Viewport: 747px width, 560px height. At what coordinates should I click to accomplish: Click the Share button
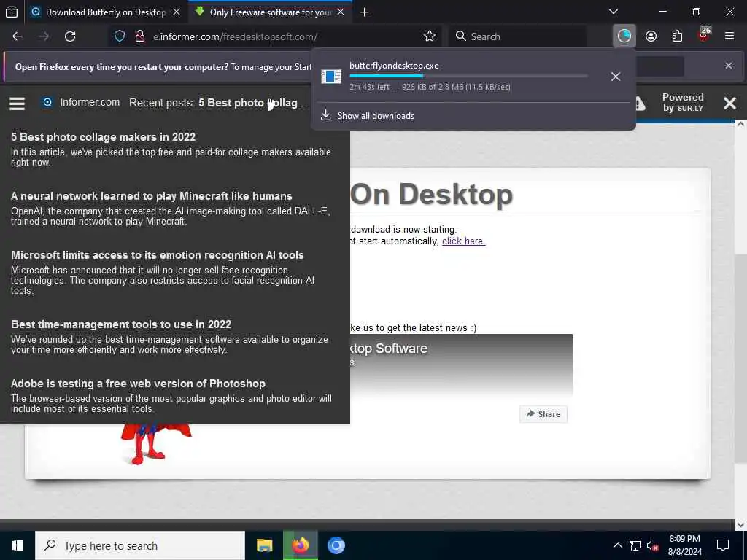543,414
